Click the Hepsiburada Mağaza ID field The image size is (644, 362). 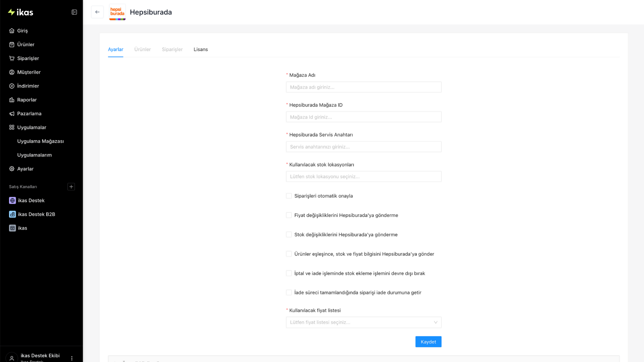[x=364, y=117]
